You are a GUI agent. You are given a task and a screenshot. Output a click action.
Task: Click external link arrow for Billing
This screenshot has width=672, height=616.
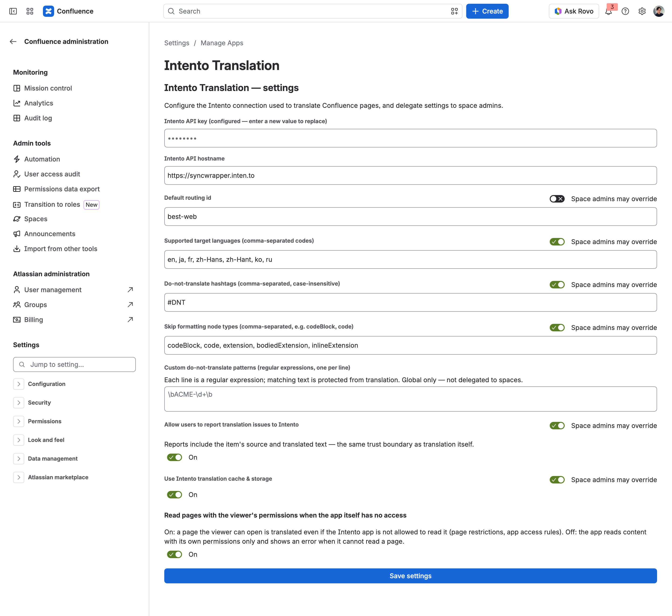point(130,320)
